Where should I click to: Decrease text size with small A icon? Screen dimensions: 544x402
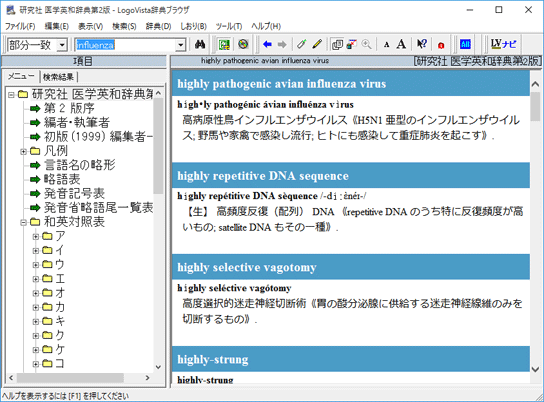[386, 45]
